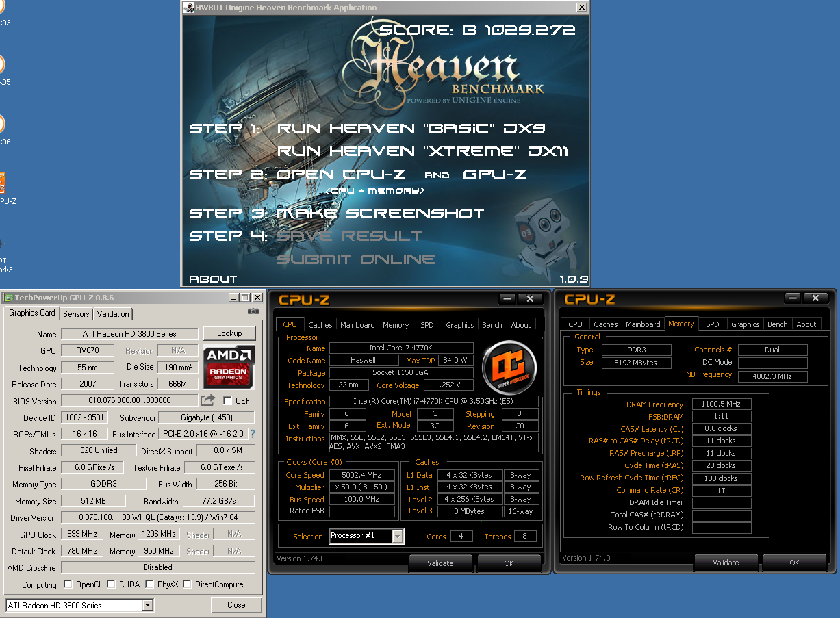This screenshot has width=840, height=618.
Task: Open the SPD tab in the right CPU-Z window
Action: click(x=713, y=324)
